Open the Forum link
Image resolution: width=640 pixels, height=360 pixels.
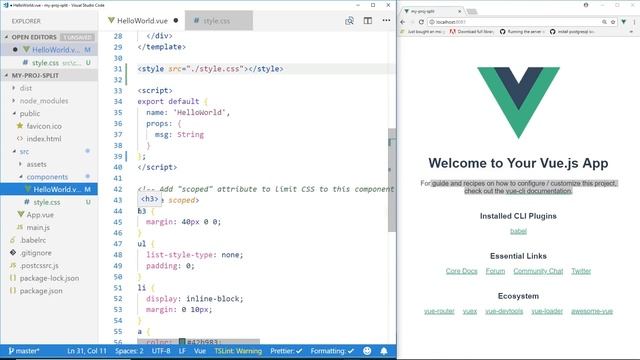495,271
